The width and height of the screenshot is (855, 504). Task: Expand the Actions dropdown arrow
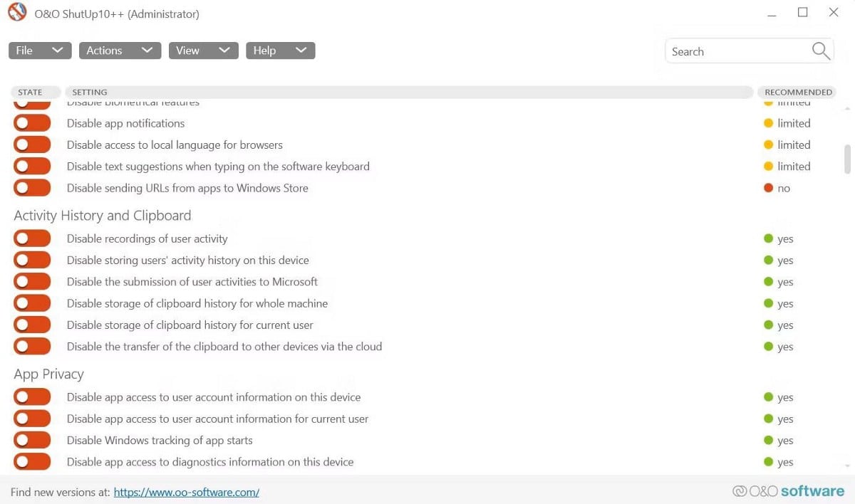[147, 50]
